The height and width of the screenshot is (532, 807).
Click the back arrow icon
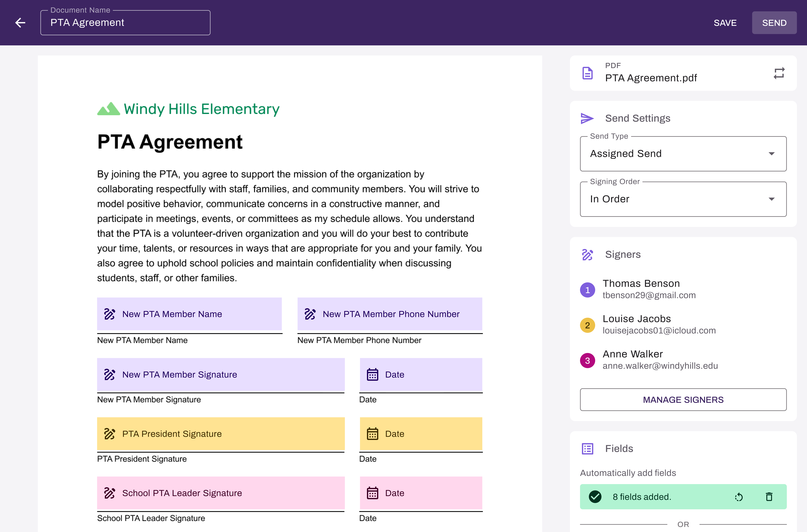[20, 23]
